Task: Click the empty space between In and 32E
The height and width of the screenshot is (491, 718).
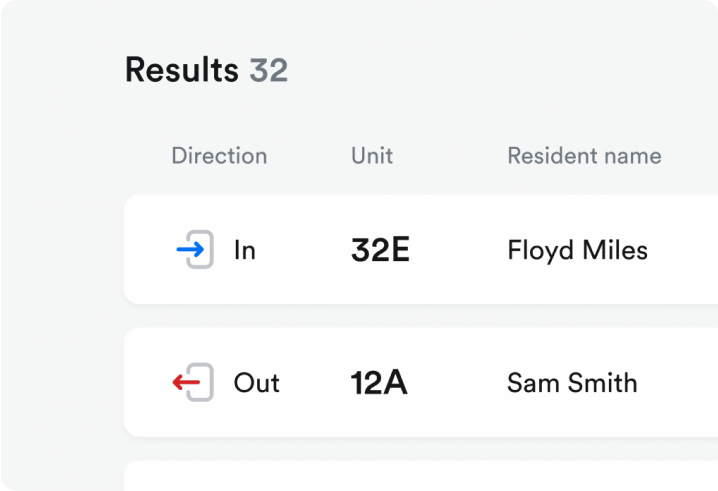Action: [303, 250]
